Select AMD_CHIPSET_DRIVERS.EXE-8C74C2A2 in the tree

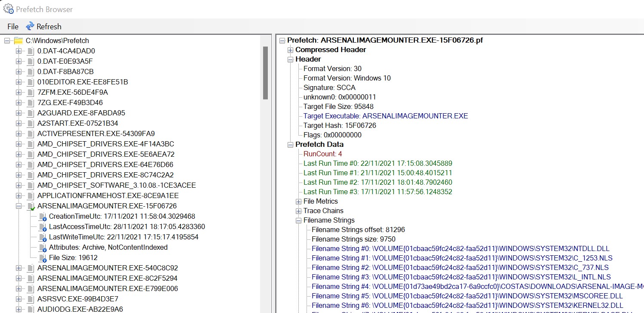[106, 175]
